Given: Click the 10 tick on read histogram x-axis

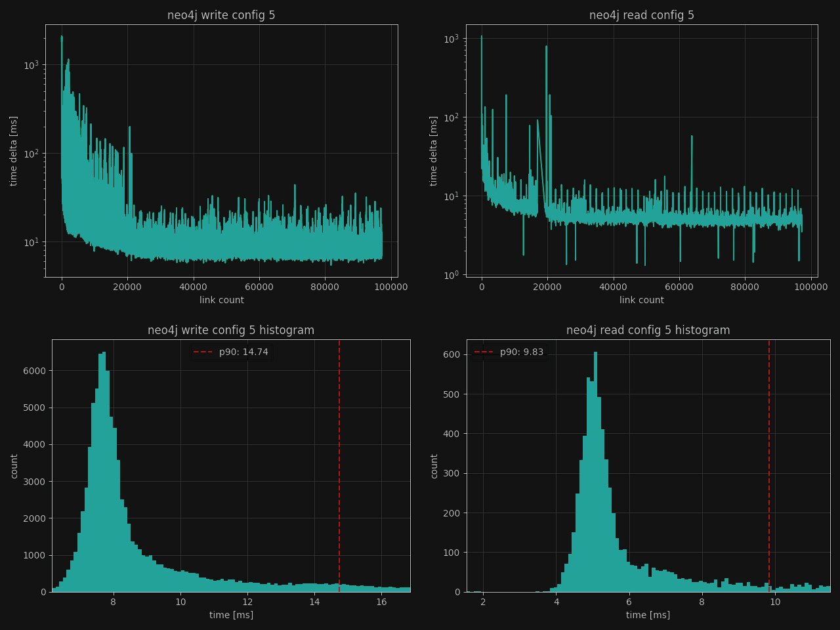Looking at the screenshot, I should (775, 602).
